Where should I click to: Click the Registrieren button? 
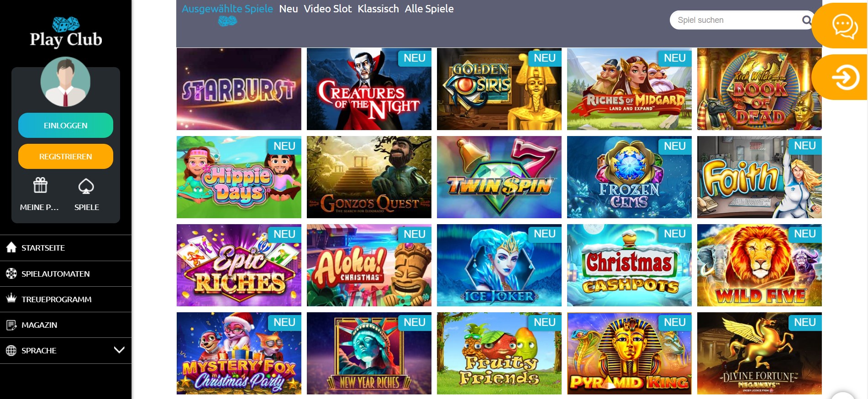click(66, 157)
